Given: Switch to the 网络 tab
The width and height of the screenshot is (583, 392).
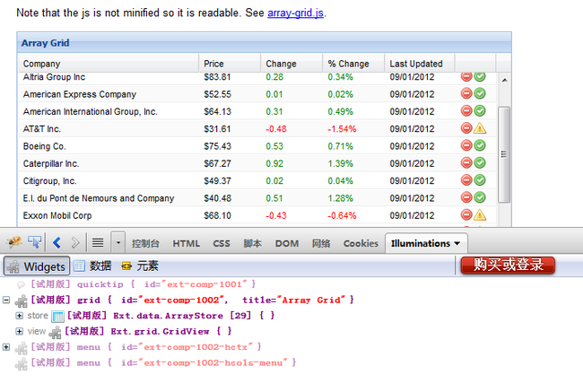Looking at the screenshot, I should [321, 244].
